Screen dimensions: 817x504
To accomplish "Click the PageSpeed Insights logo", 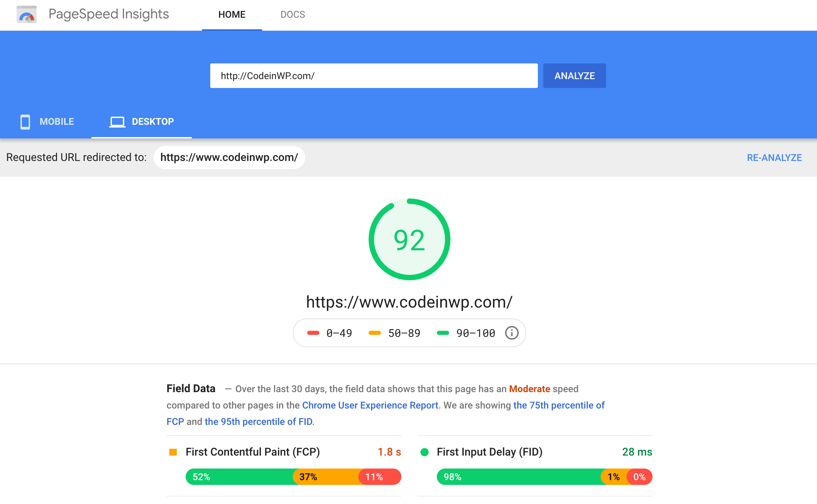I will [27, 14].
